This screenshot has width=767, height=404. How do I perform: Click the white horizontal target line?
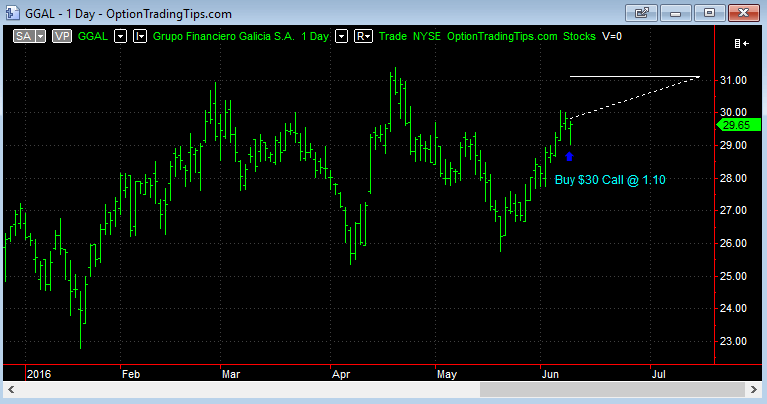coord(635,76)
